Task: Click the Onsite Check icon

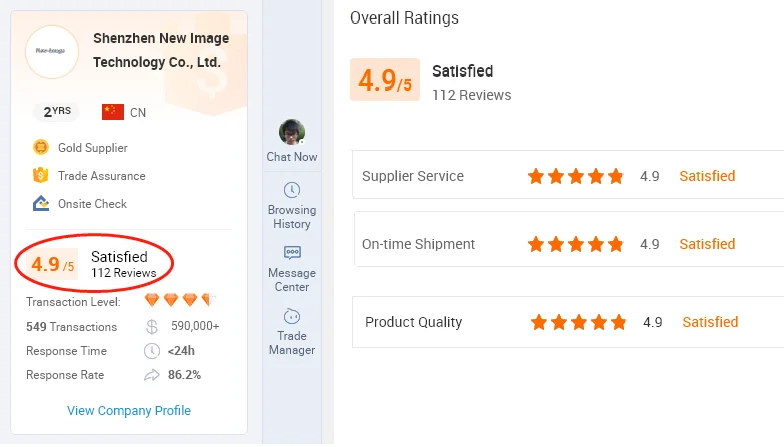Action: [41, 204]
